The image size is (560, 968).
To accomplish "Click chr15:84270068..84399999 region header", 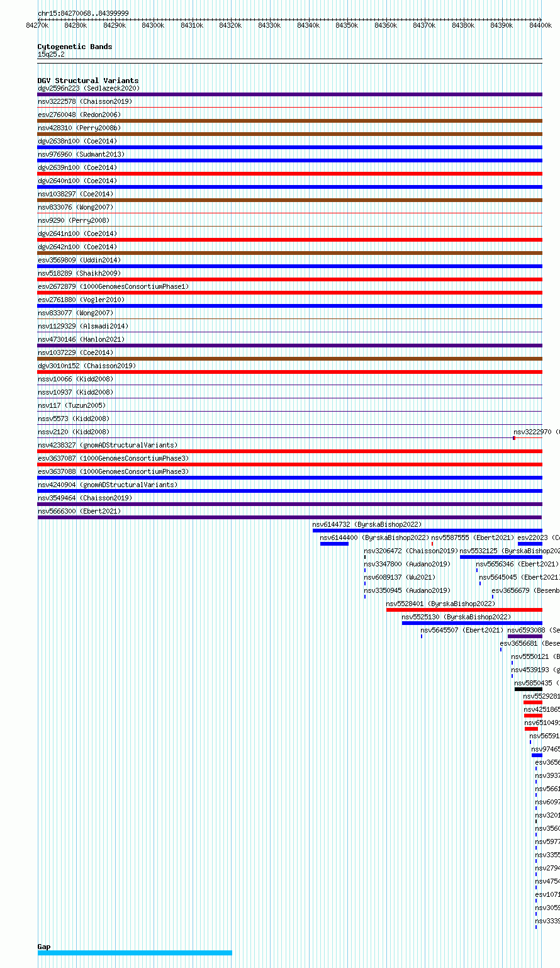I will (84, 13).
